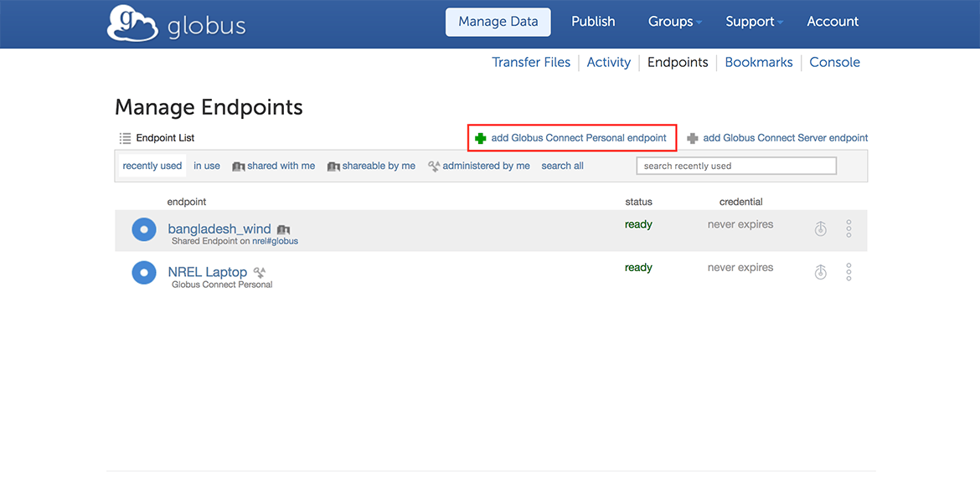This screenshot has width=980, height=477.
Task: Filter endpoints by in use
Action: pos(207,166)
